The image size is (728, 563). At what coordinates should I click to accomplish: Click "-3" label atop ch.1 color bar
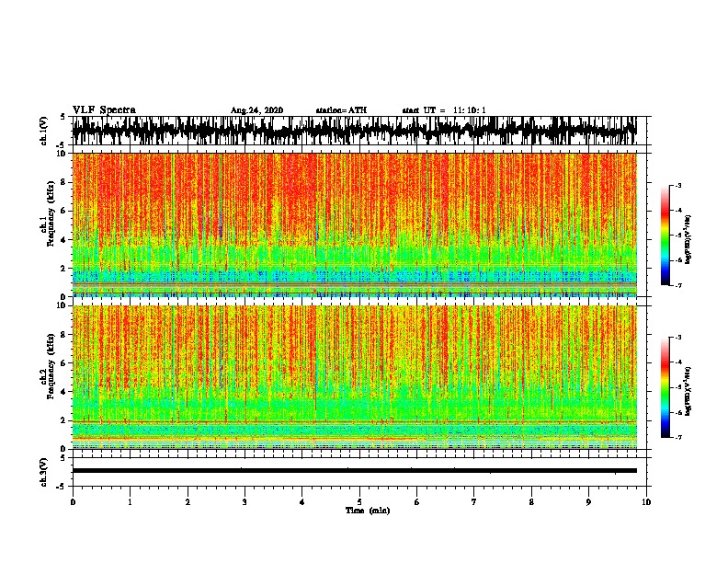click(678, 185)
